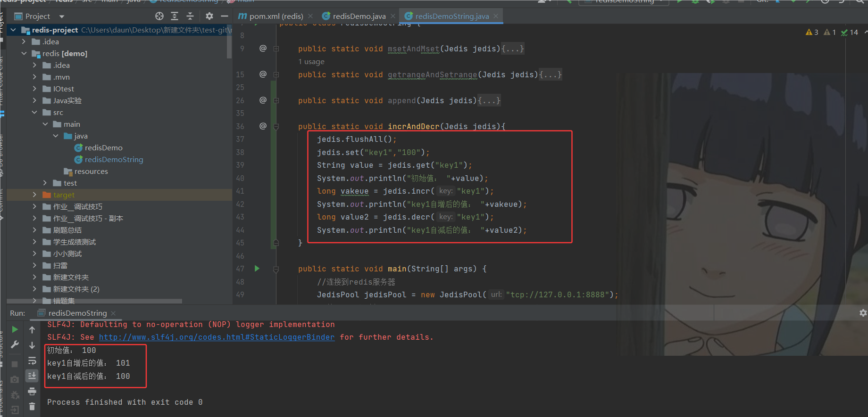Click the camera dump threads icon

point(15,380)
